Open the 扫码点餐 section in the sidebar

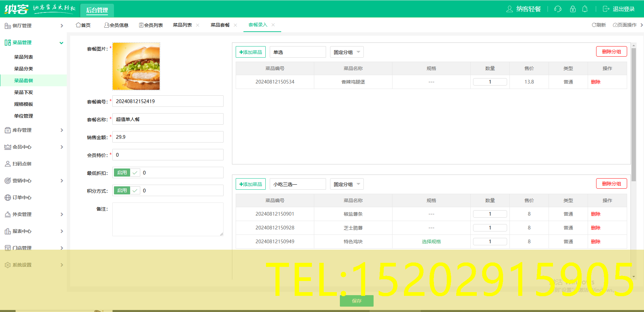tap(22, 164)
